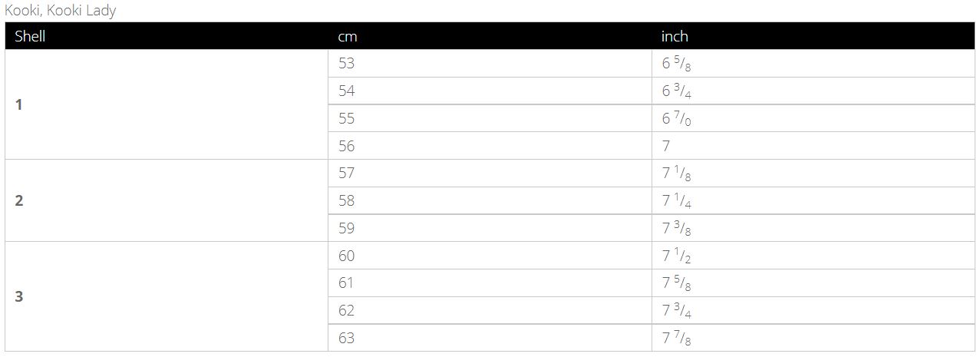Click the 59 cm cell
The image size is (980, 357).
click(x=347, y=228)
